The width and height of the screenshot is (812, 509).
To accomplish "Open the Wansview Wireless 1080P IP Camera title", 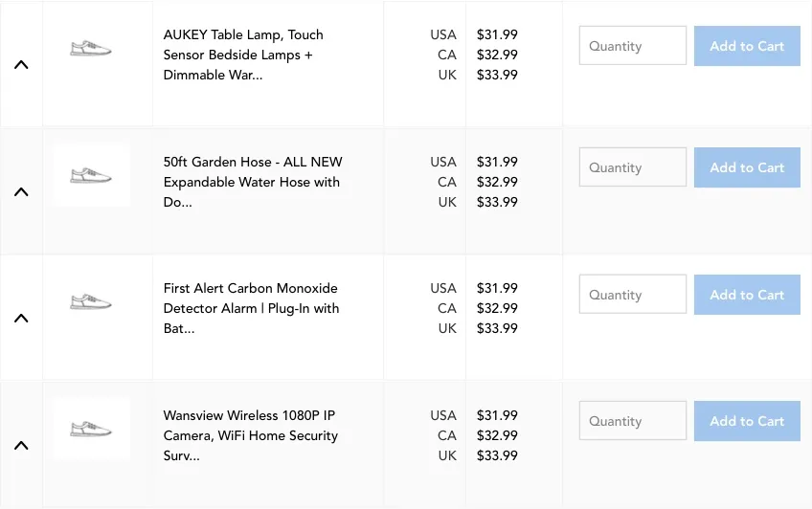I will click(250, 435).
